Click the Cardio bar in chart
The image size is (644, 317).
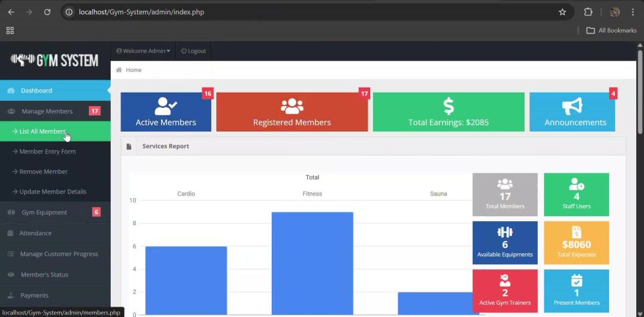186,280
